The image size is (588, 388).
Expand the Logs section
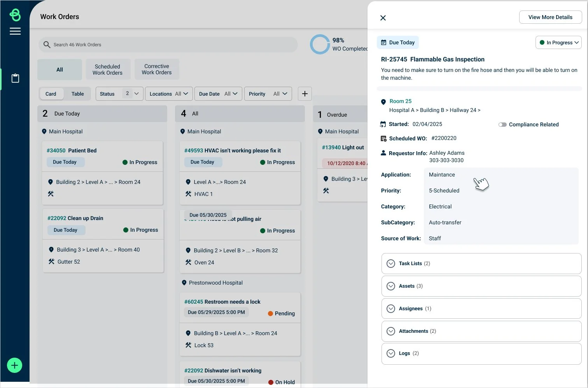pos(481,353)
